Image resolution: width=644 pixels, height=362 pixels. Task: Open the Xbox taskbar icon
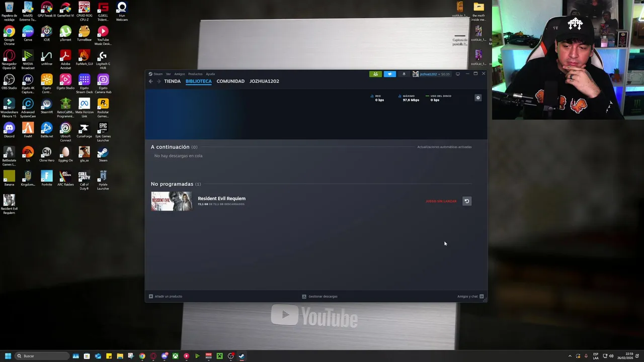click(175, 356)
